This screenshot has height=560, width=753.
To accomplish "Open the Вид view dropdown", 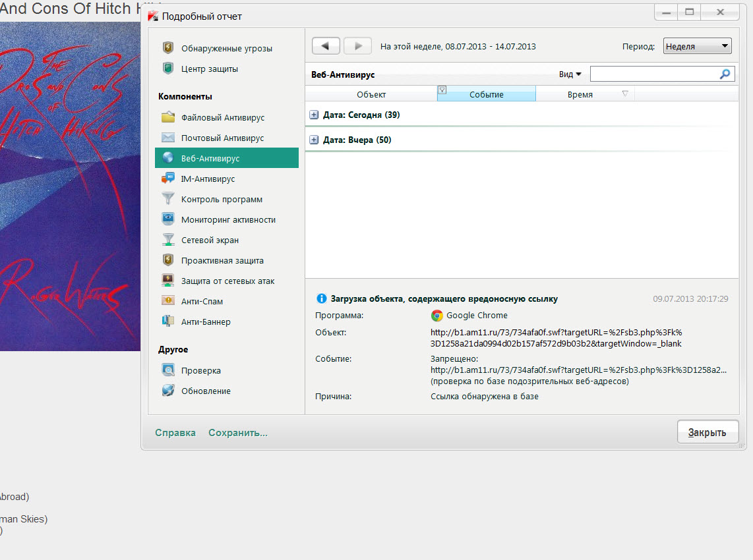I will [x=570, y=74].
